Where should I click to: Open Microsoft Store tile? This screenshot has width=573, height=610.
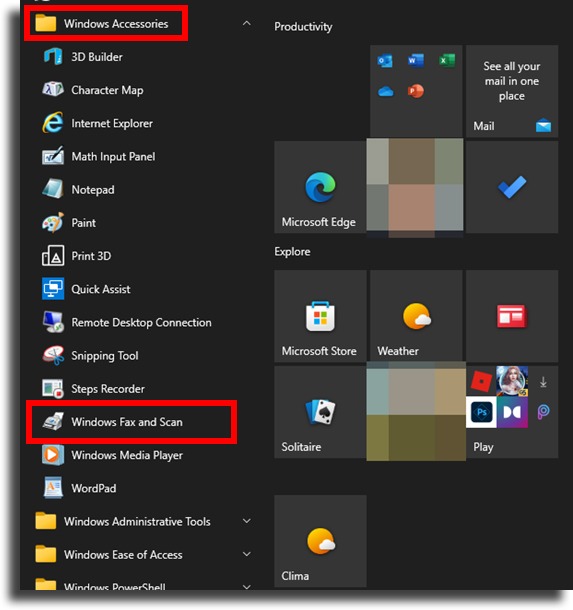(320, 316)
